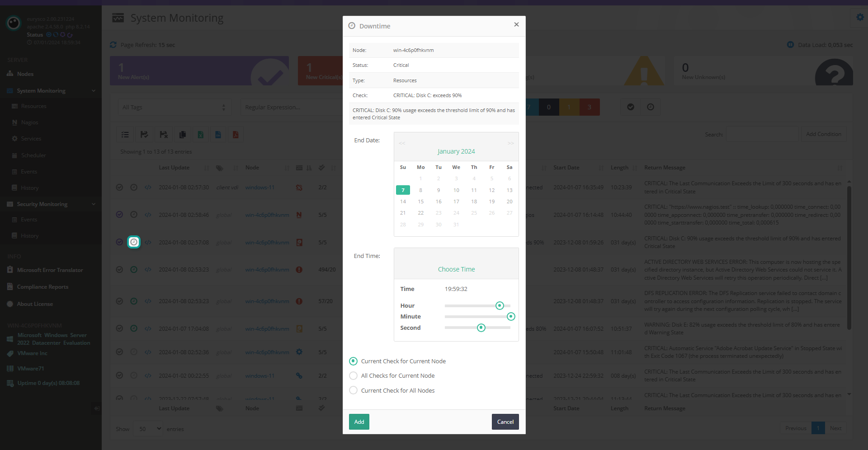This screenshot has height=450, width=868.
Task: Click the red 3 status filter
Action: point(590,107)
